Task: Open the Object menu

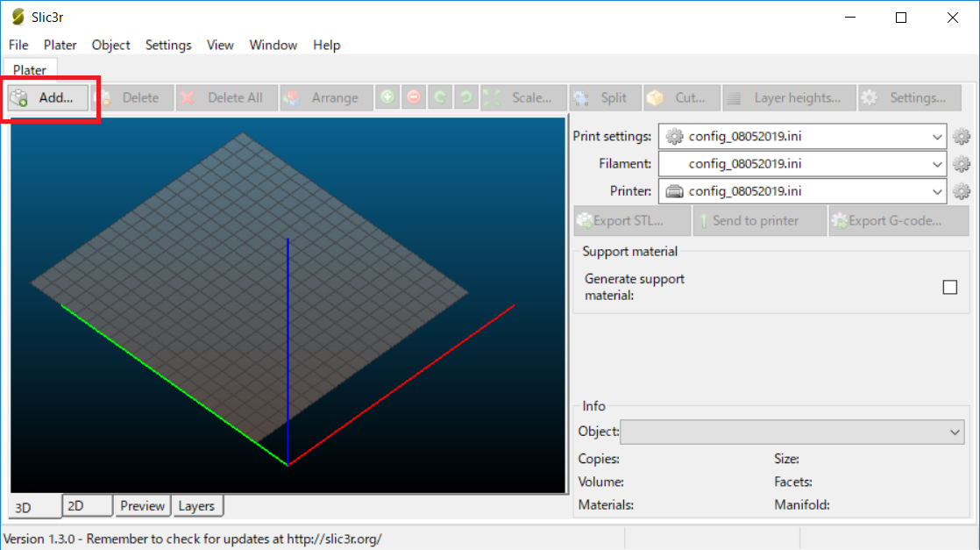Action: (x=110, y=45)
